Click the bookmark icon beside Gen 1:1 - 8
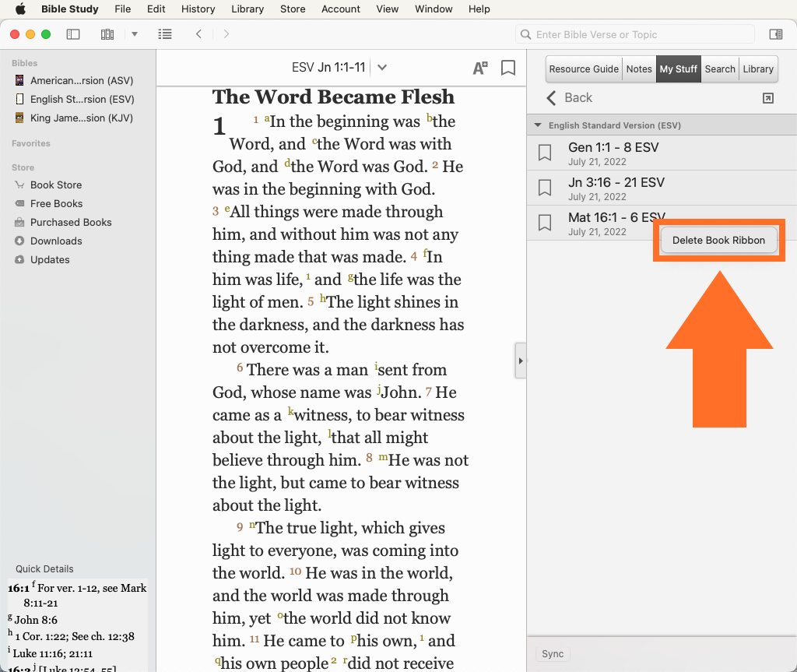 click(545, 153)
